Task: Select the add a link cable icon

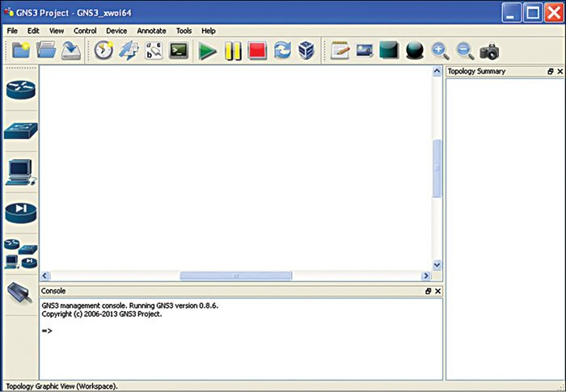Action: point(20,294)
